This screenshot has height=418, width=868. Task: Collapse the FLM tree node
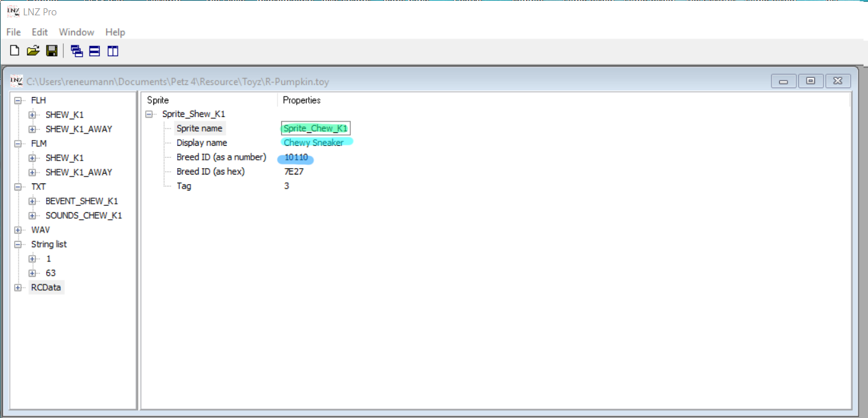18,144
